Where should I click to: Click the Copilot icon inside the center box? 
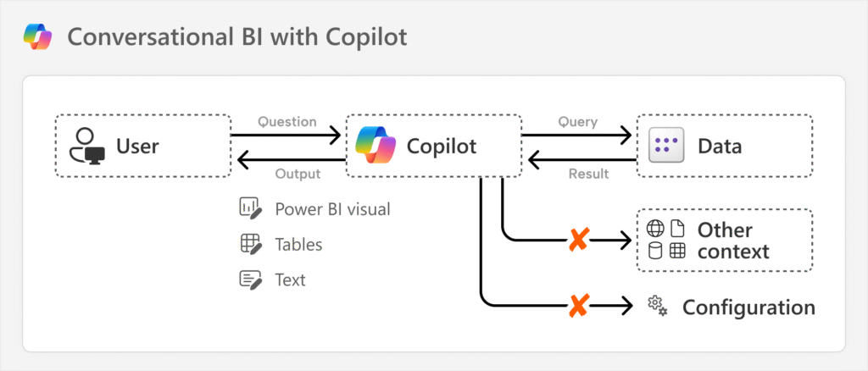pos(376,146)
